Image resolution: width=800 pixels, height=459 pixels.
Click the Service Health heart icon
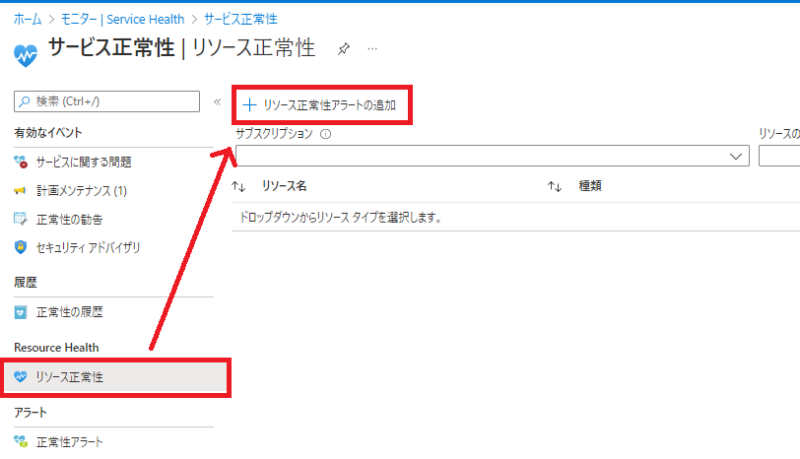point(25,56)
